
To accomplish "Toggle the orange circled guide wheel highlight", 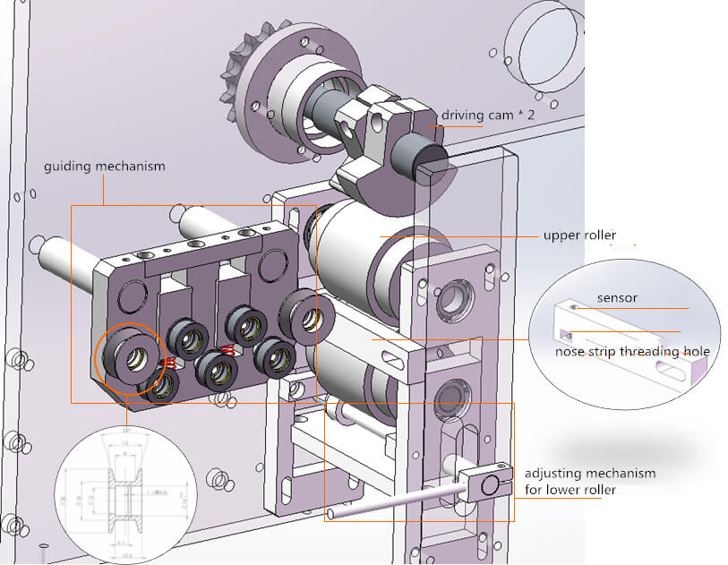I will (131, 359).
